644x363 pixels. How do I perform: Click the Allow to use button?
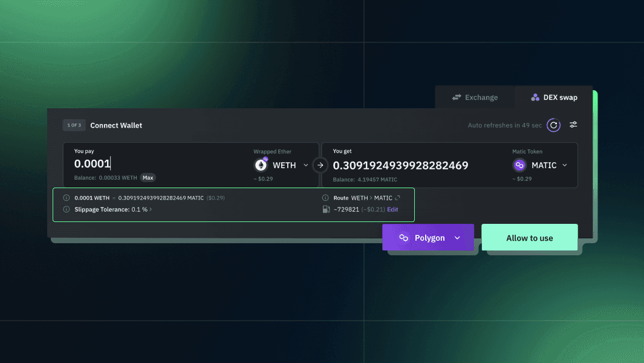coord(530,237)
